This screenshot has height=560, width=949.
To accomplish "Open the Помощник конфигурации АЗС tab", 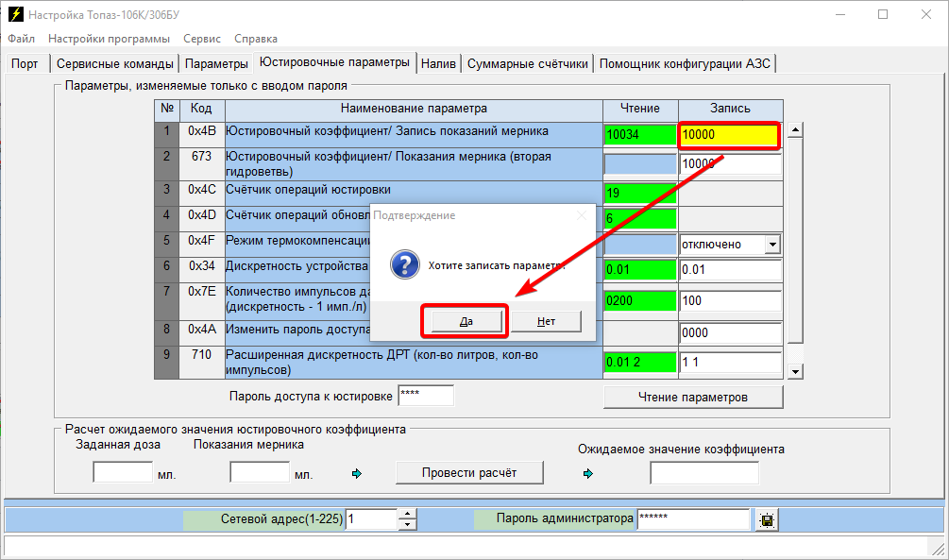I will click(x=686, y=63).
